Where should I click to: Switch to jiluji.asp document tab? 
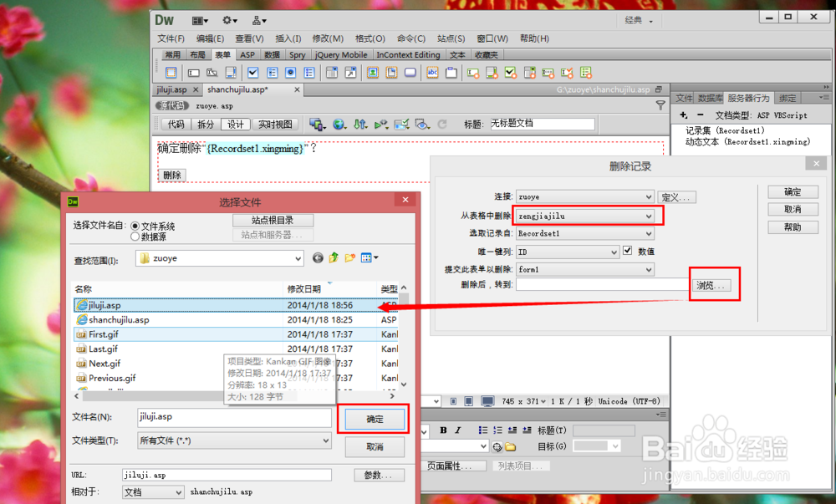171,89
